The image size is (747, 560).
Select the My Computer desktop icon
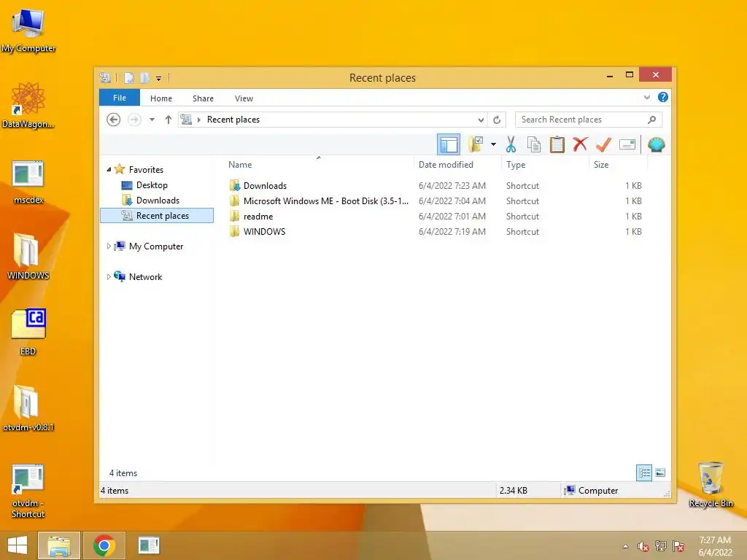point(28,30)
